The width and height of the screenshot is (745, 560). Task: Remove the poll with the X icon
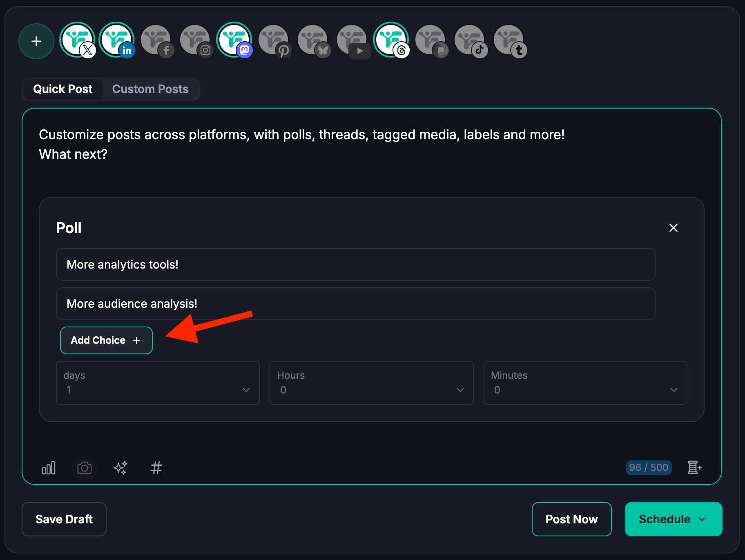(673, 228)
